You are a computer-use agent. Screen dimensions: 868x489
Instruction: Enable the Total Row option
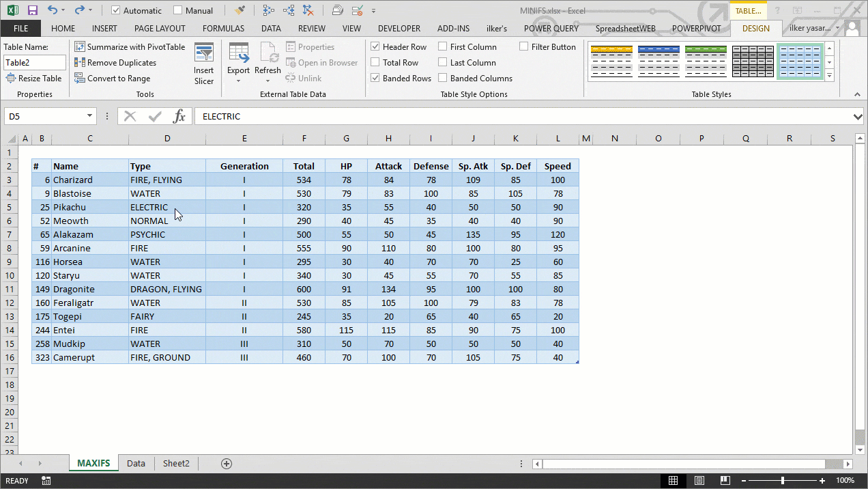[x=375, y=62]
